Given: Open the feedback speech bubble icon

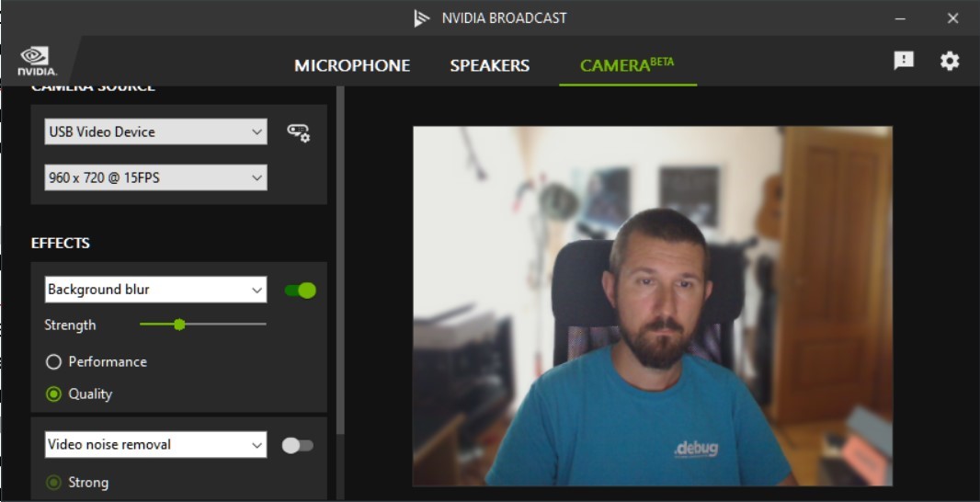Looking at the screenshot, I should [x=904, y=61].
